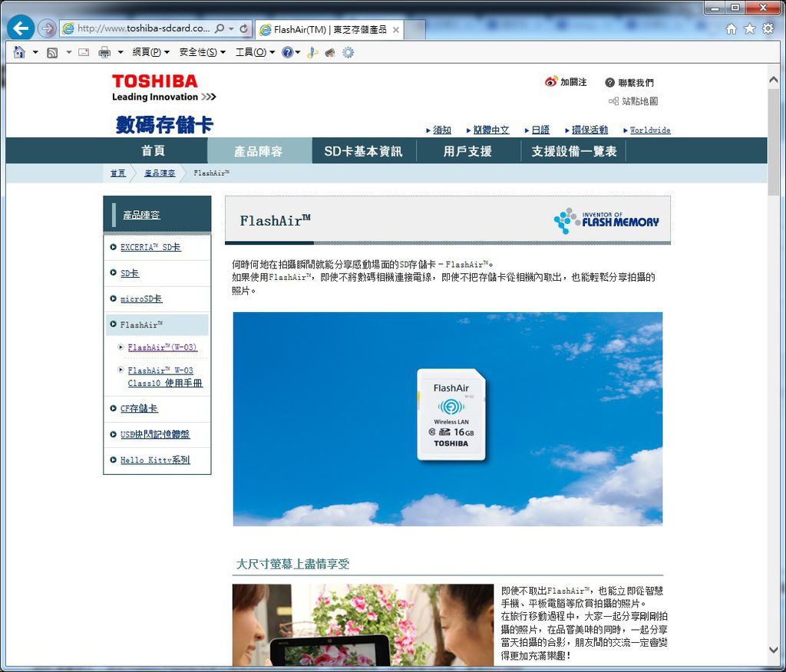Open 用戶支援 navigation tab
This screenshot has height=672, width=786.
point(467,150)
